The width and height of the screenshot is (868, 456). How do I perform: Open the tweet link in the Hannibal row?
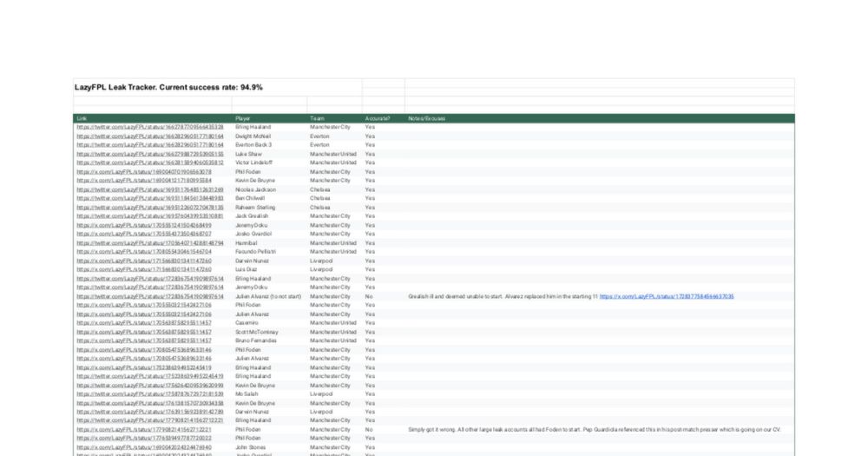[x=150, y=243]
